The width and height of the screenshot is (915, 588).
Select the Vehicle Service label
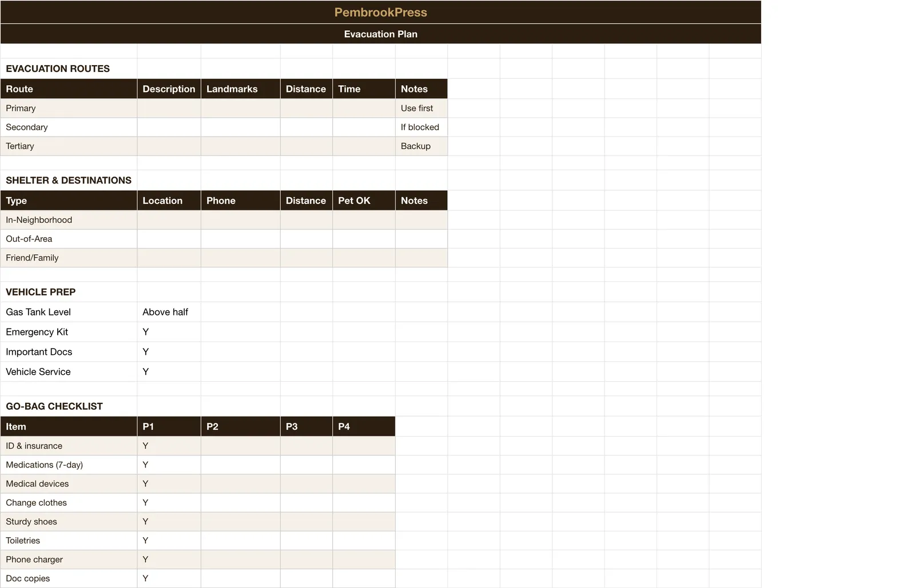[x=69, y=372]
